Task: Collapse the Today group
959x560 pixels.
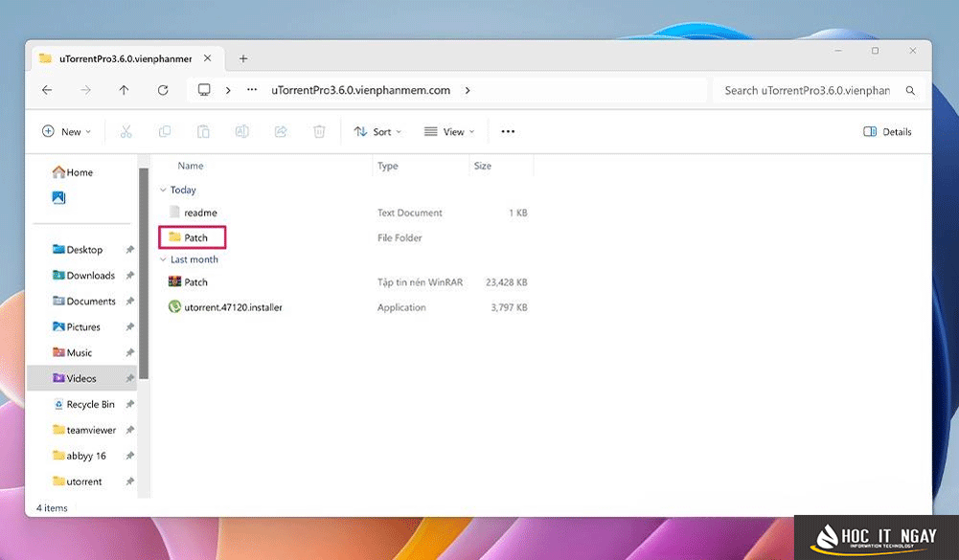Action: [x=163, y=190]
